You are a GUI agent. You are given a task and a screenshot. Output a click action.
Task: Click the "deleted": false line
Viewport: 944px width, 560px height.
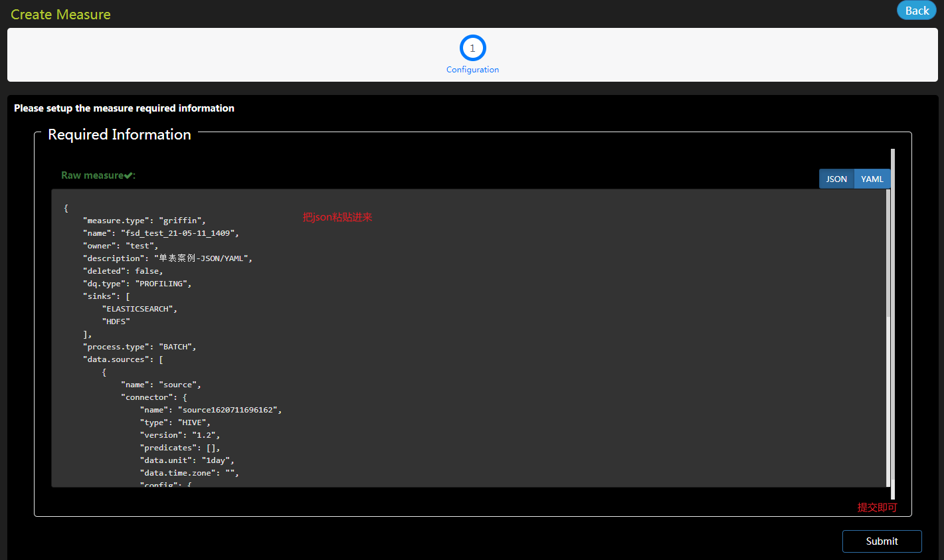point(123,271)
